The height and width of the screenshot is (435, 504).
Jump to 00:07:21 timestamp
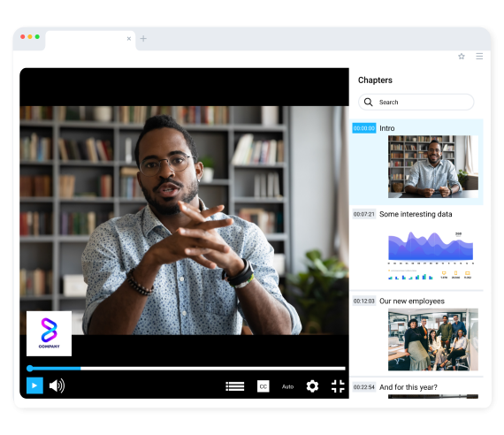[x=364, y=214]
